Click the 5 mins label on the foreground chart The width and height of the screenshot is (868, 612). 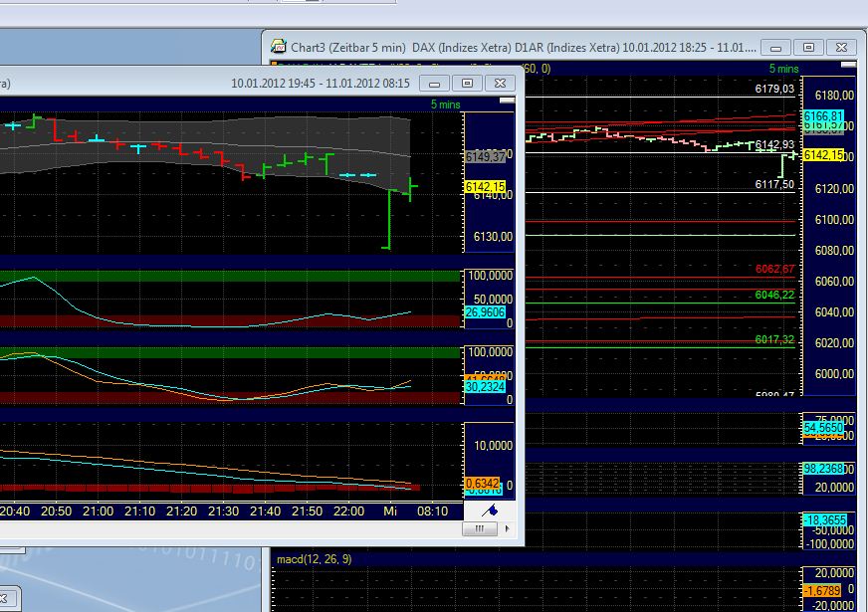click(x=447, y=103)
